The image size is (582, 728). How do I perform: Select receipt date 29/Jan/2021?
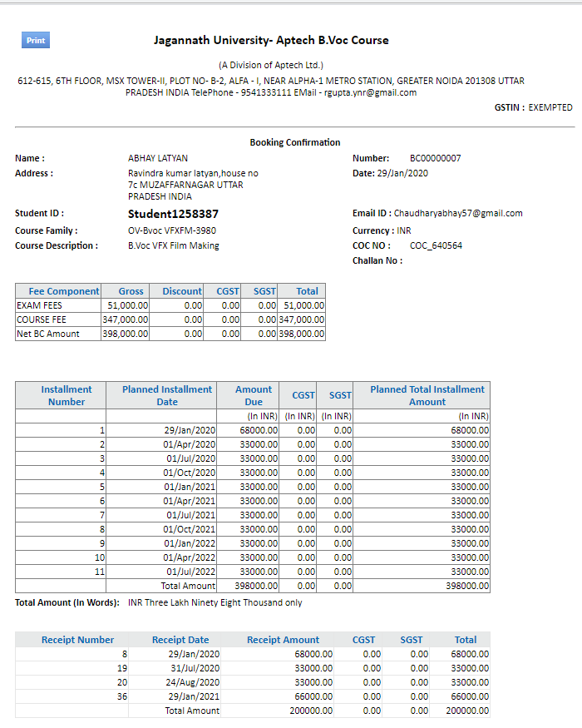194,697
